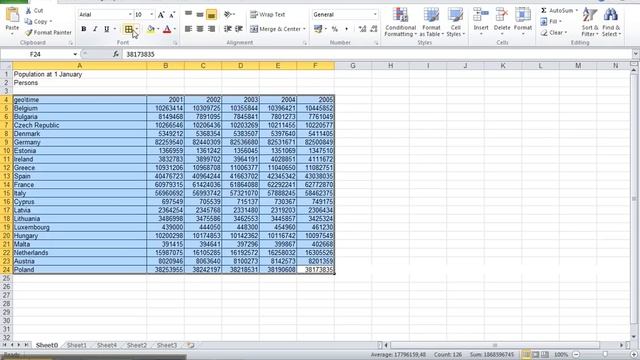Align text right
640x360 pixels.
(x=211, y=29)
